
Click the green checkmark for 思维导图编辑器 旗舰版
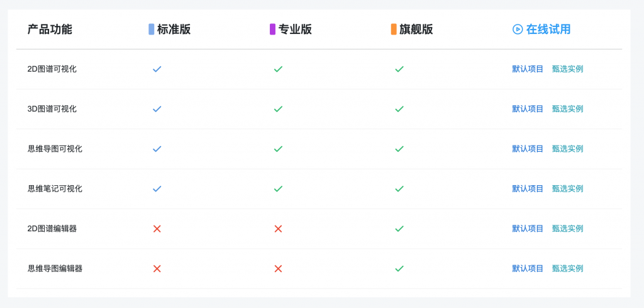pos(399,268)
